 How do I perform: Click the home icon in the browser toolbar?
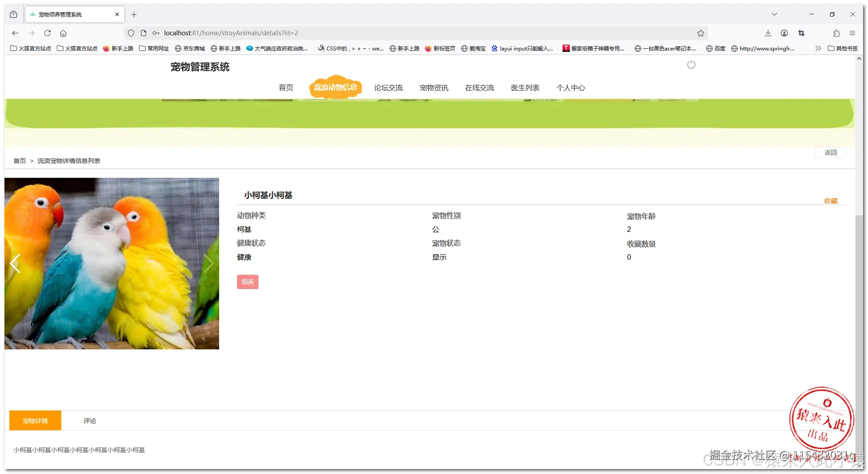63,33
